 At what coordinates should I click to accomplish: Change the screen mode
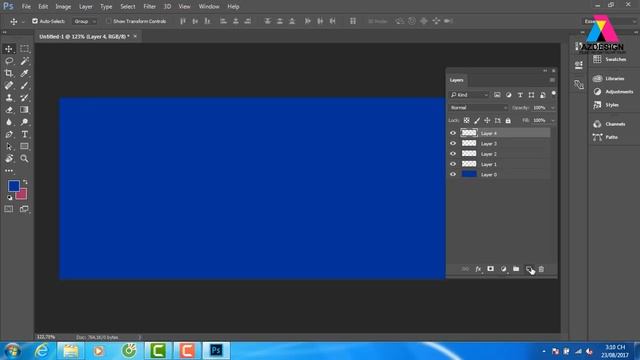point(24,209)
